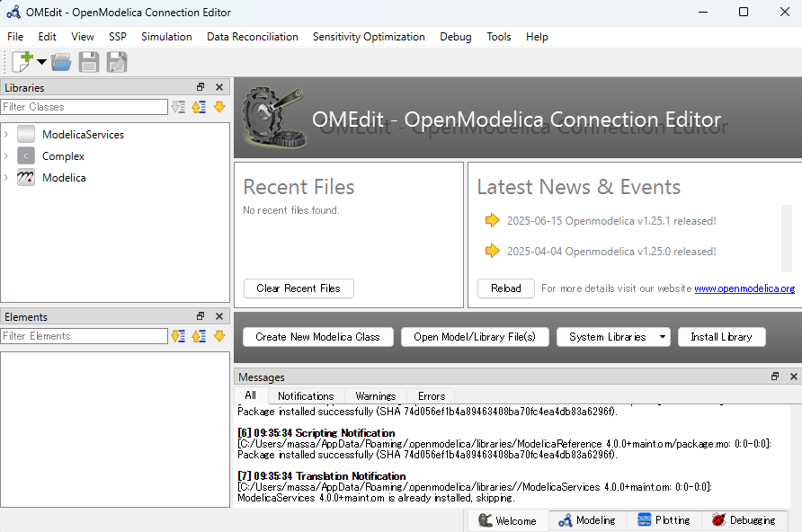Float the Libraries panel
The height and width of the screenshot is (532, 802).
coord(200,87)
